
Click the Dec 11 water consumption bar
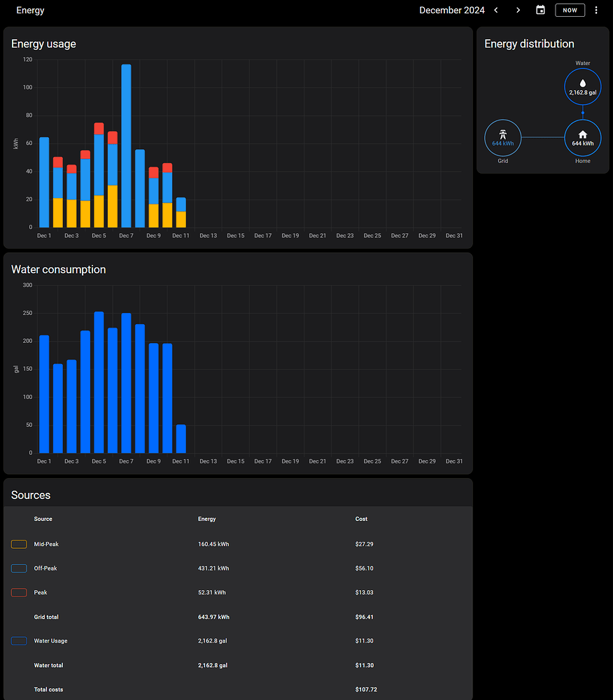(x=181, y=438)
